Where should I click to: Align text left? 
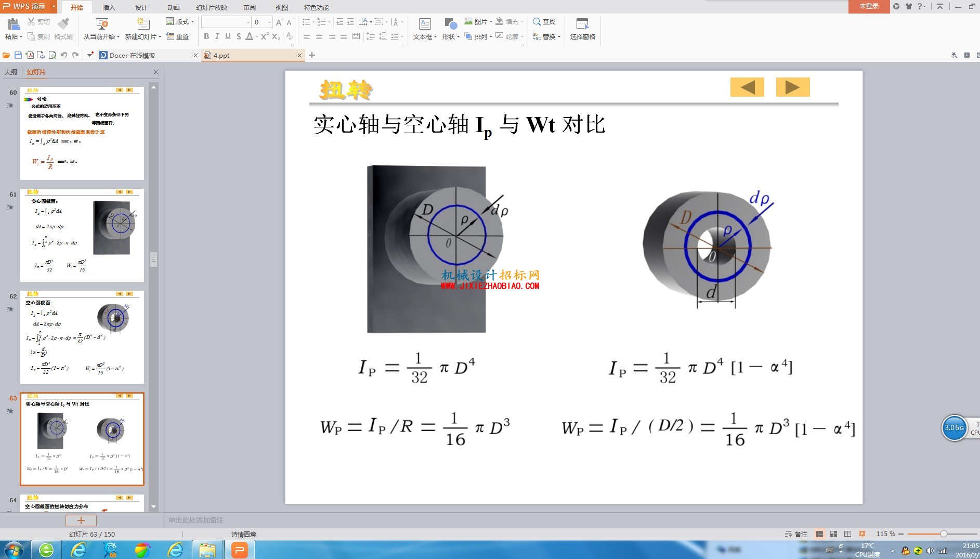click(x=307, y=36)
